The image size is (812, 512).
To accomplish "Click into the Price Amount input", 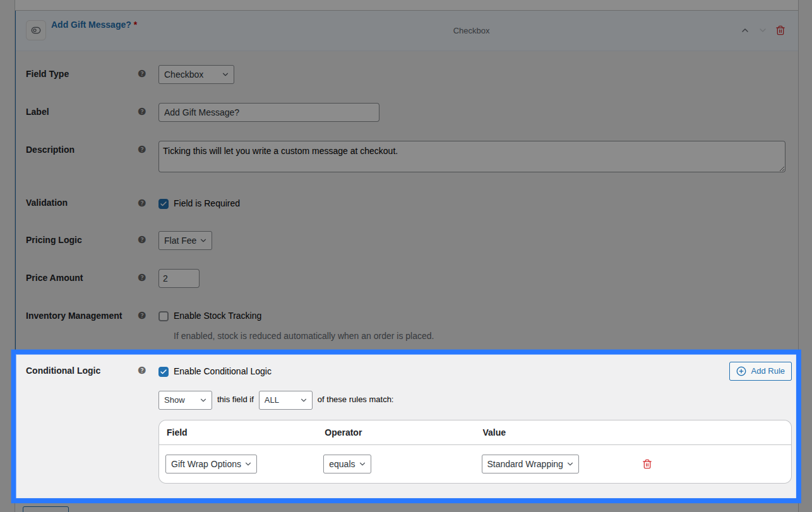I will [179, 278].
